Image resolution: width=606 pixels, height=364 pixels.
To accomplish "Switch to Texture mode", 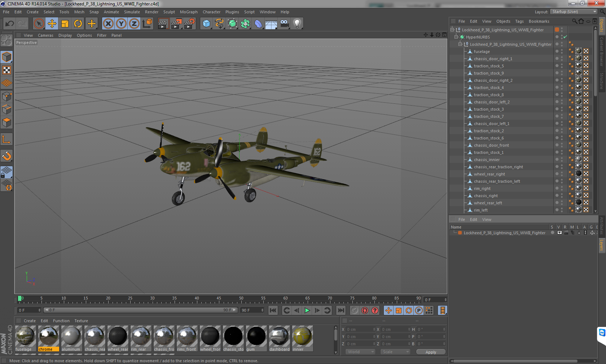I will tap(7, 70).
